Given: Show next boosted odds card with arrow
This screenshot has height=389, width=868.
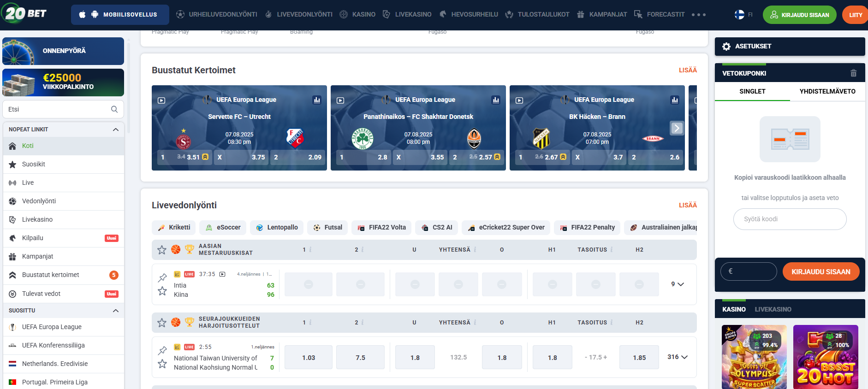Looking at the screenshot, I should (677, 128).
